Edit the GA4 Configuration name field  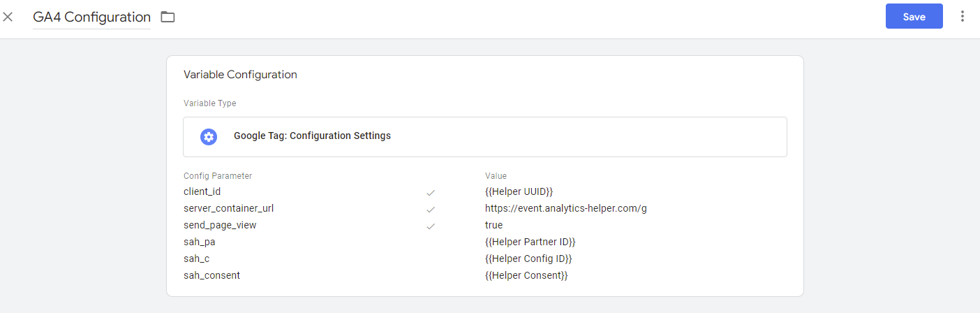(91, 17)
